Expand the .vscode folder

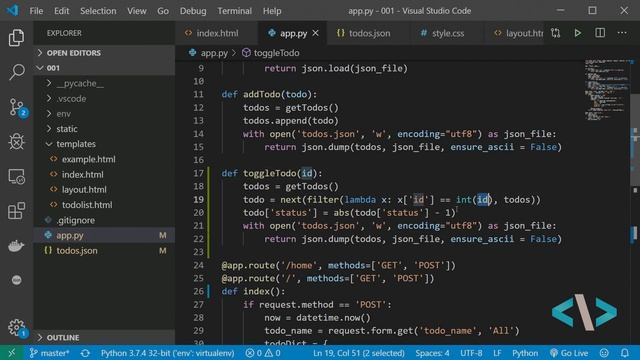click(x=104, y=98)
